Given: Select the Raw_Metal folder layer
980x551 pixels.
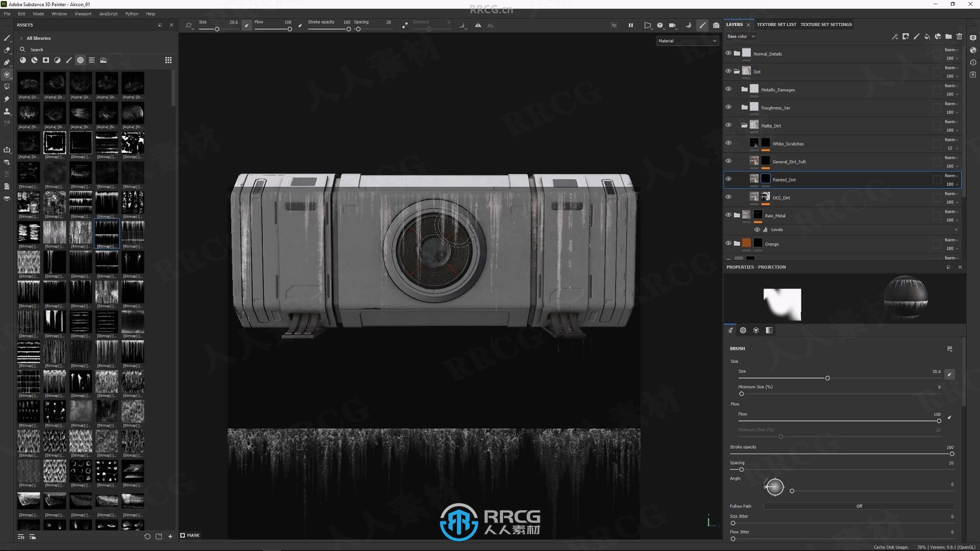Looking at the screenshot, I should pos(842,215).
